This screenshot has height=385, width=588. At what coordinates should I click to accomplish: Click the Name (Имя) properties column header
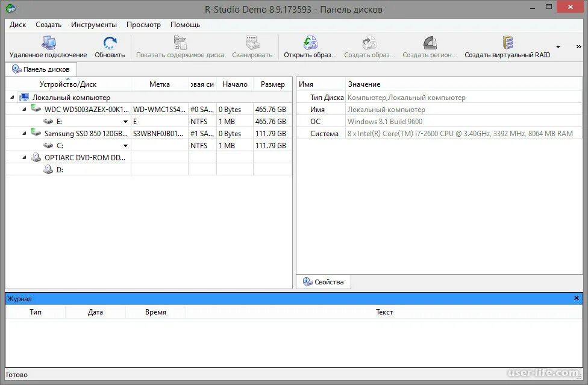(x=321, y=84)
